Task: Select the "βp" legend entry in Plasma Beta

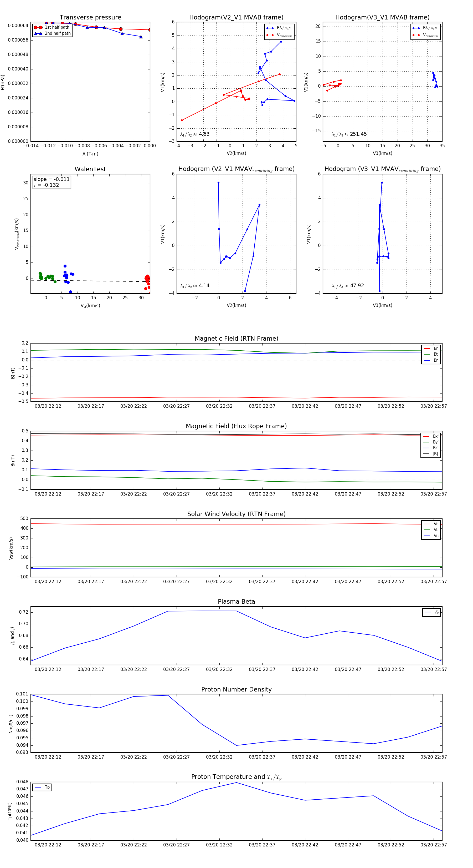Action: click(431, 612)
